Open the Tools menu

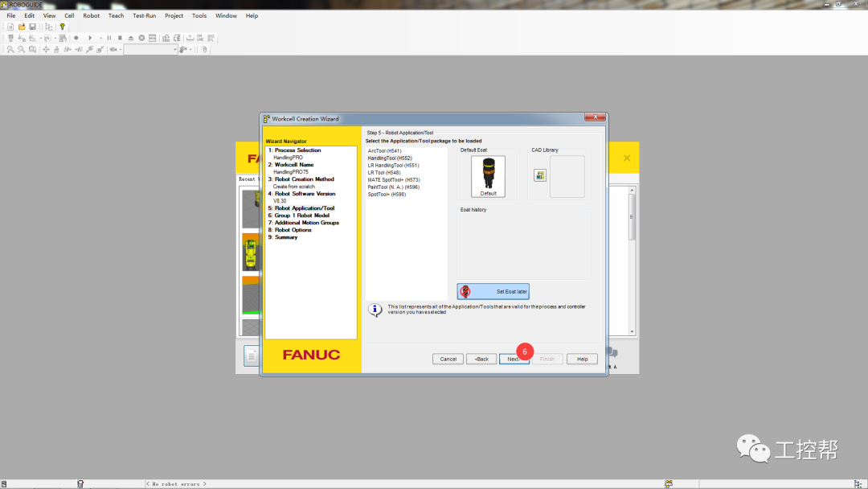[199, 15]
